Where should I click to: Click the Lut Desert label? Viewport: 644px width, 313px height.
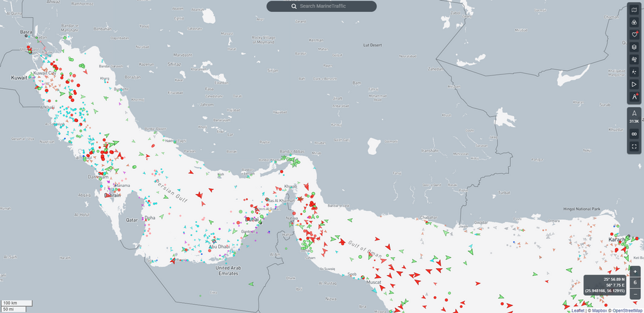(373, 45)
